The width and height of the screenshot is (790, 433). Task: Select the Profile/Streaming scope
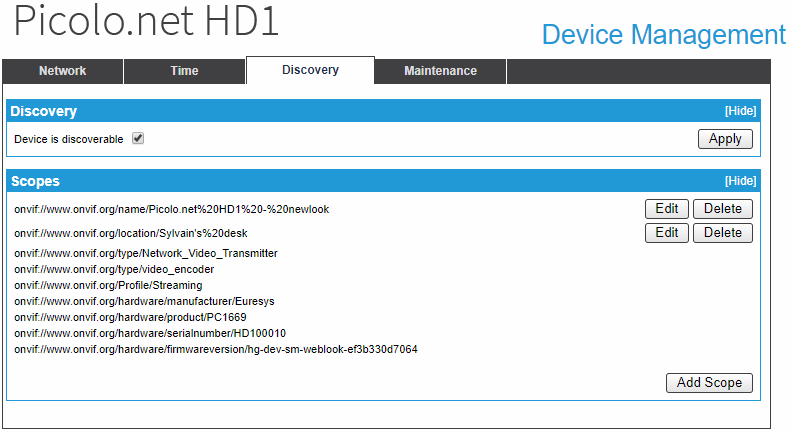[108, 285]
